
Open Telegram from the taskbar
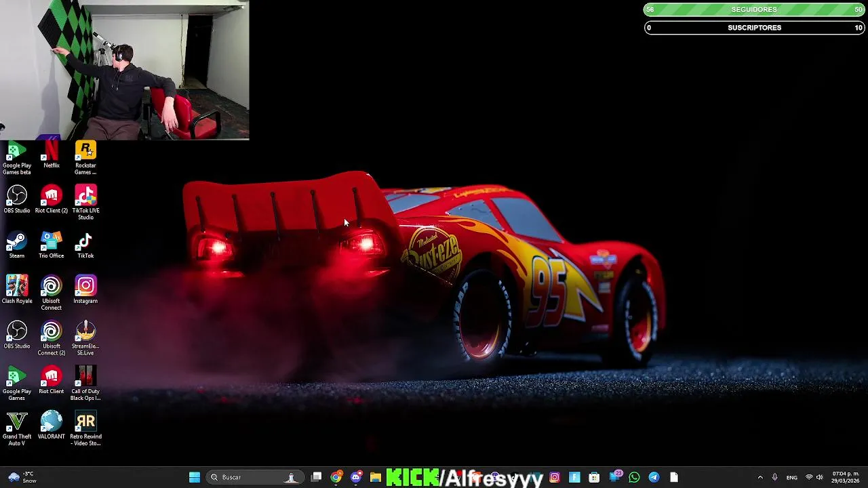click(654, 477)
